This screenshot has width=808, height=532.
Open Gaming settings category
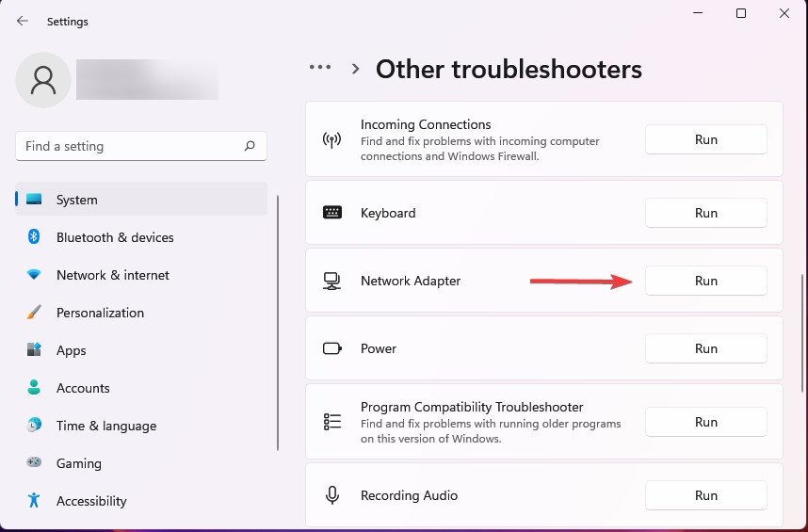pos(141,462)
